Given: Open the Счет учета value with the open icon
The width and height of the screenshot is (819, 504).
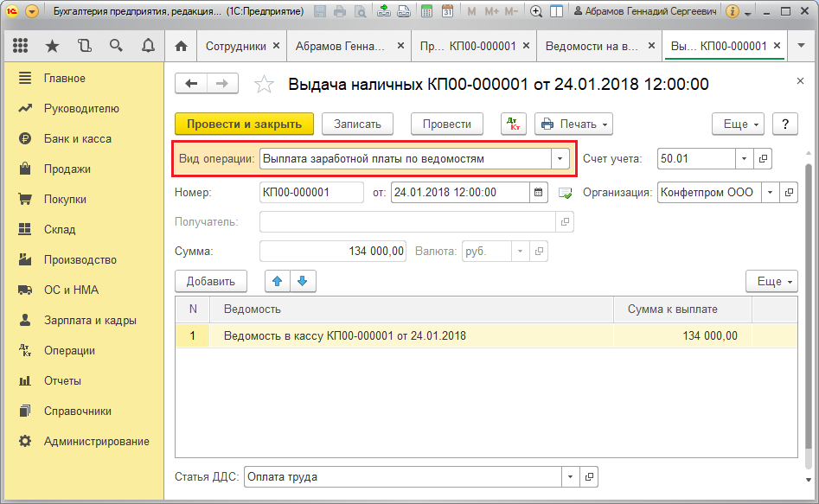Looking at the screenshot, I should (x=763, y=159).
